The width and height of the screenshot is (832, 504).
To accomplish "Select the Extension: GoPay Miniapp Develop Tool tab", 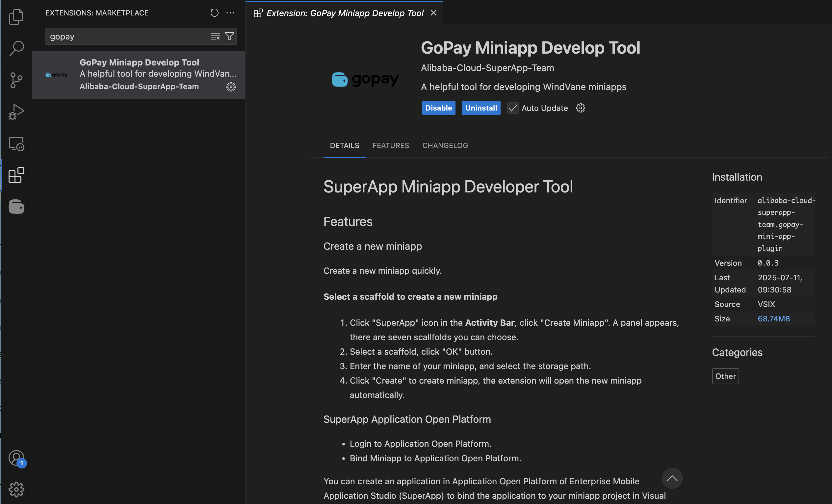I will [344, 13].
